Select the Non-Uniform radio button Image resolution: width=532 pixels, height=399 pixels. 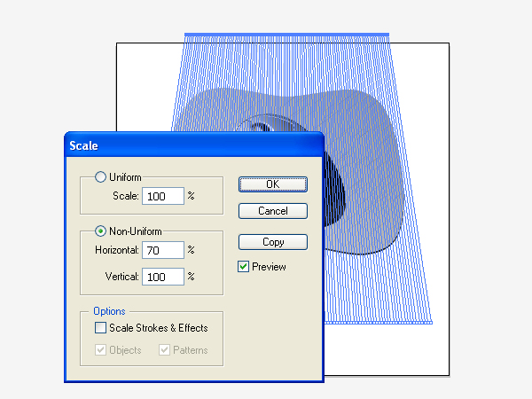click(100, 231)
